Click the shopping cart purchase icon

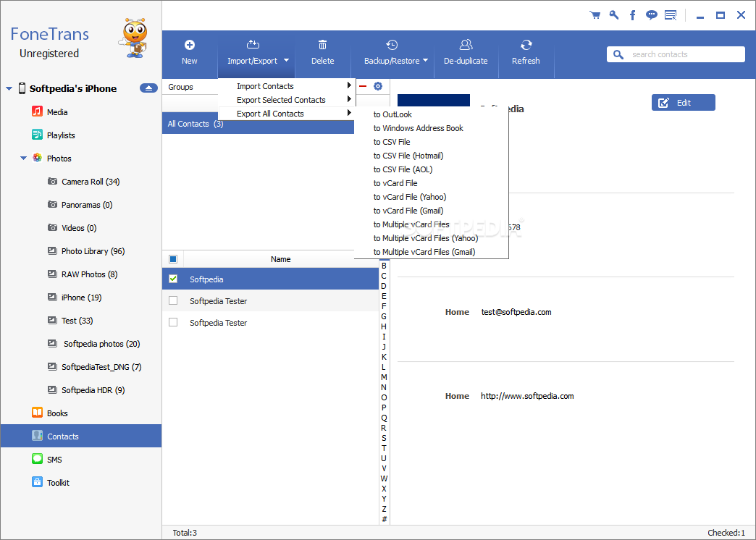pyautogui.click(x=595, y=15)
